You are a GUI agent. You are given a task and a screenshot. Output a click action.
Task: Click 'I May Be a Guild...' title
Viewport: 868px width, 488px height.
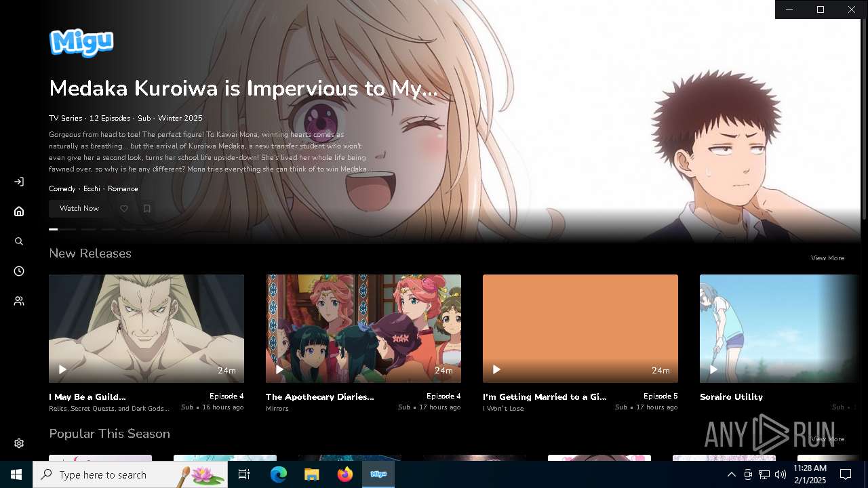click(x=87, y=396)
